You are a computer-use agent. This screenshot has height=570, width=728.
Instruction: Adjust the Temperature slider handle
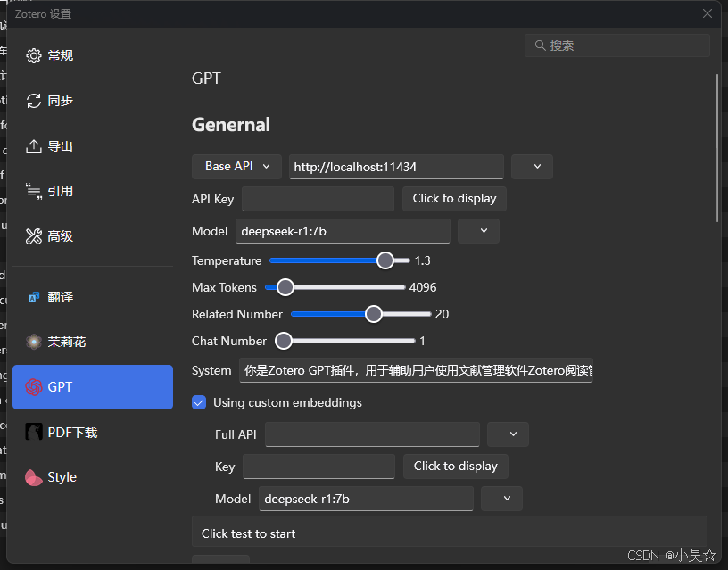385,260
